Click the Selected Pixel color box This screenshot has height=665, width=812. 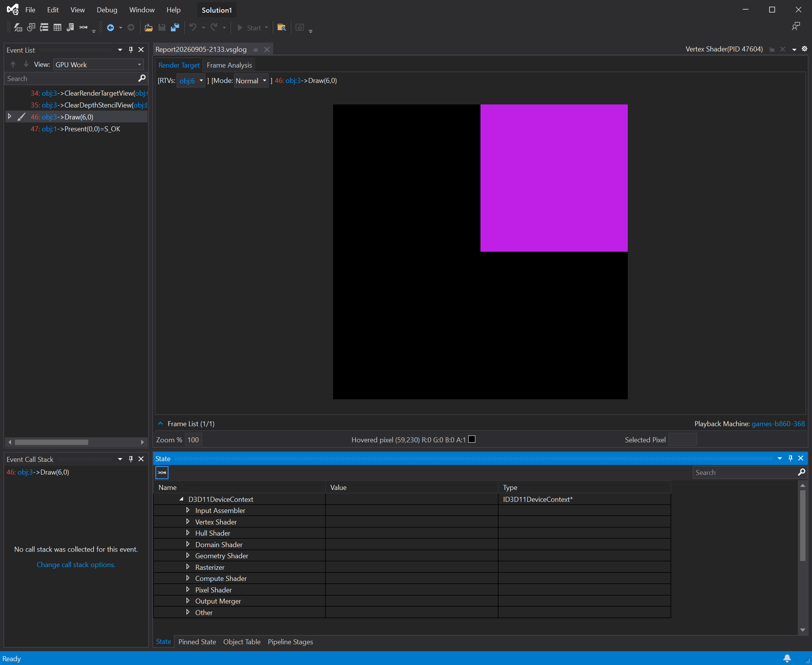coord(682,440)
